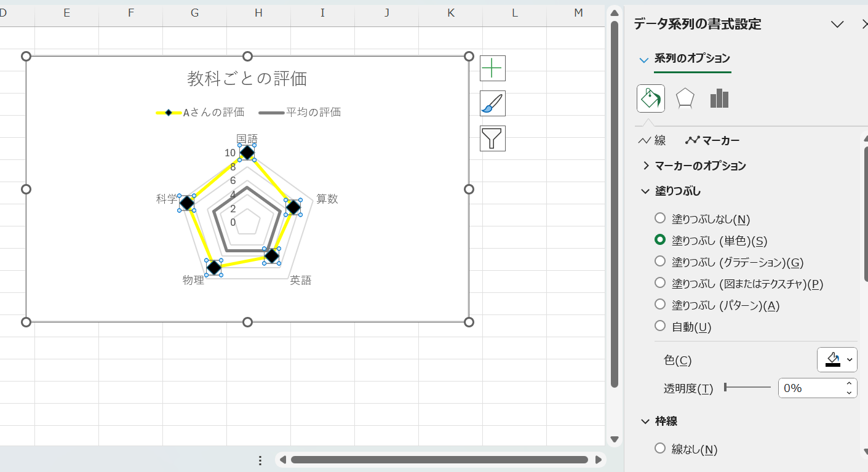
Task: Collapse the 塗りつぶし section
Action: tap(645, 191)
